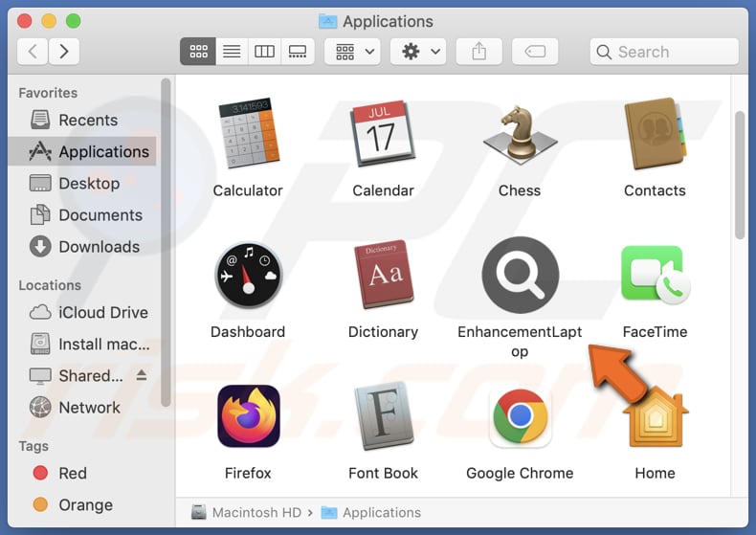Click Macintosh HD in the path bar

pyautogui.click(x=246, y=512)
